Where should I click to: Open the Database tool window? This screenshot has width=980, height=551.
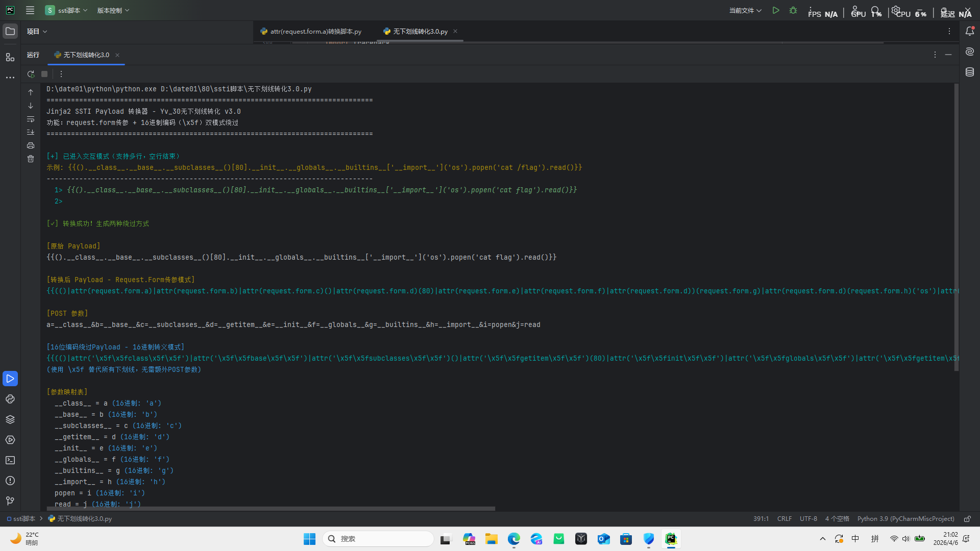(x=970, y=72)
